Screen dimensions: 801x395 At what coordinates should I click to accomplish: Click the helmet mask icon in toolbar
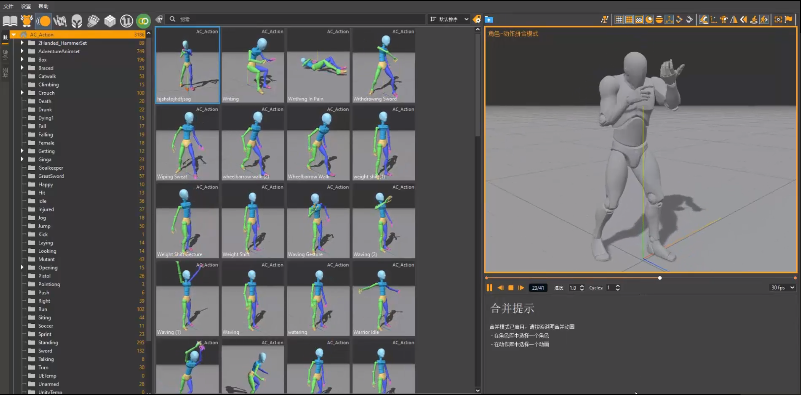point(77,21)
